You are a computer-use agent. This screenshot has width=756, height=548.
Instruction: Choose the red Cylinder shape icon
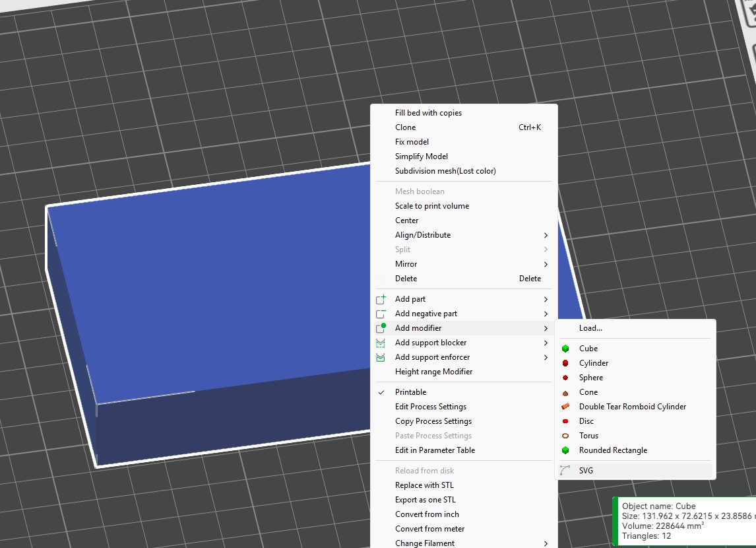pyautogui.click(x=565, y=363)
